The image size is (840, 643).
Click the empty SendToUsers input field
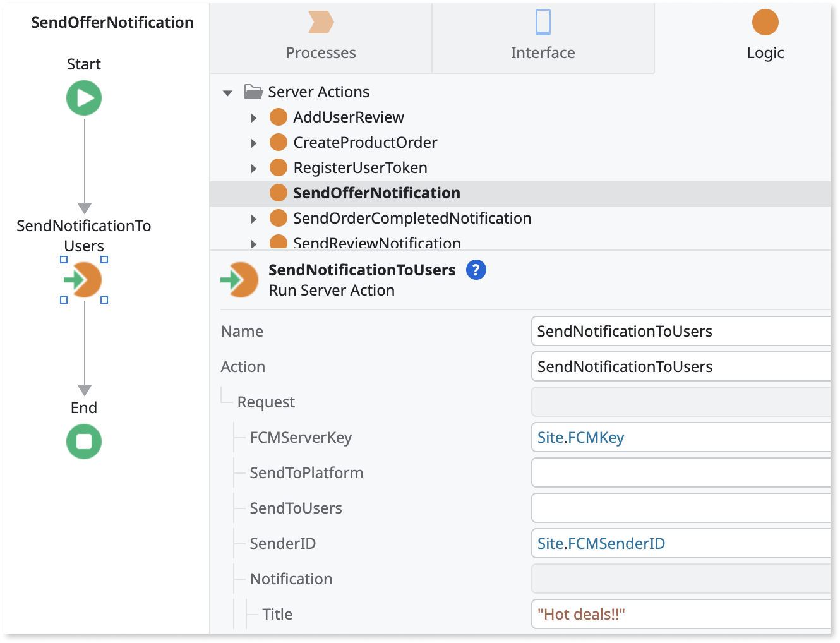[679, 507]
